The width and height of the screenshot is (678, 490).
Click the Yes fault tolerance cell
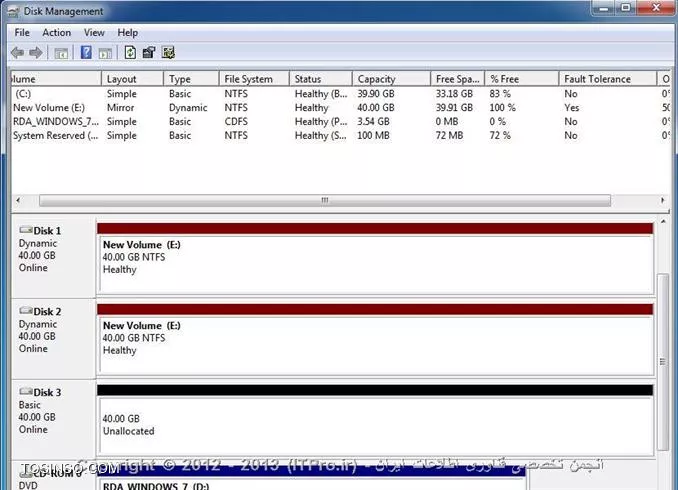click(572, 108)
